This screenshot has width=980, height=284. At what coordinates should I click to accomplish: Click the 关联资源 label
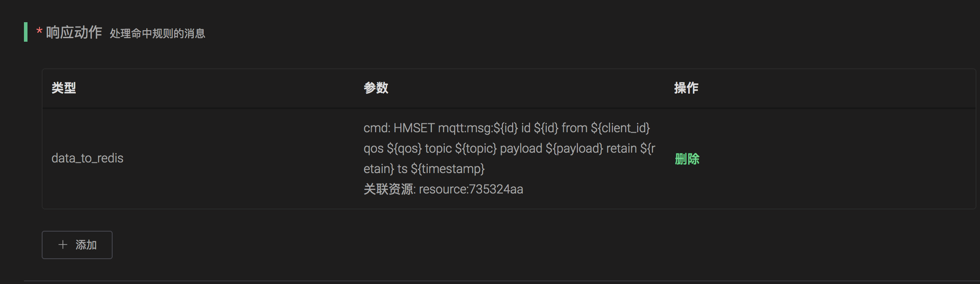point(388,189)
